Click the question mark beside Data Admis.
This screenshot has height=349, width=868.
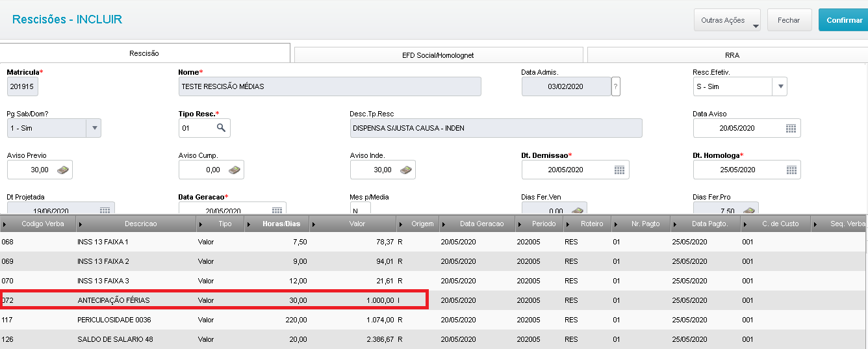(x=616, y=86)
